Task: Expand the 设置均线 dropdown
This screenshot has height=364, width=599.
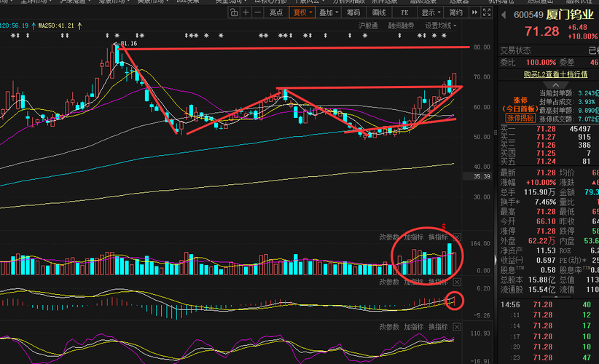Action: (440, 25)
